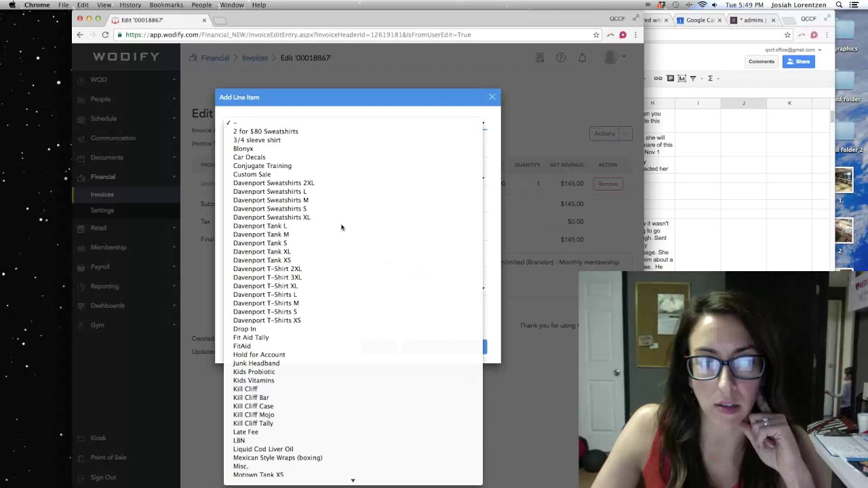Click the list's scroll-down arrow
Viewport: 868px width, 488px height.
353,481
